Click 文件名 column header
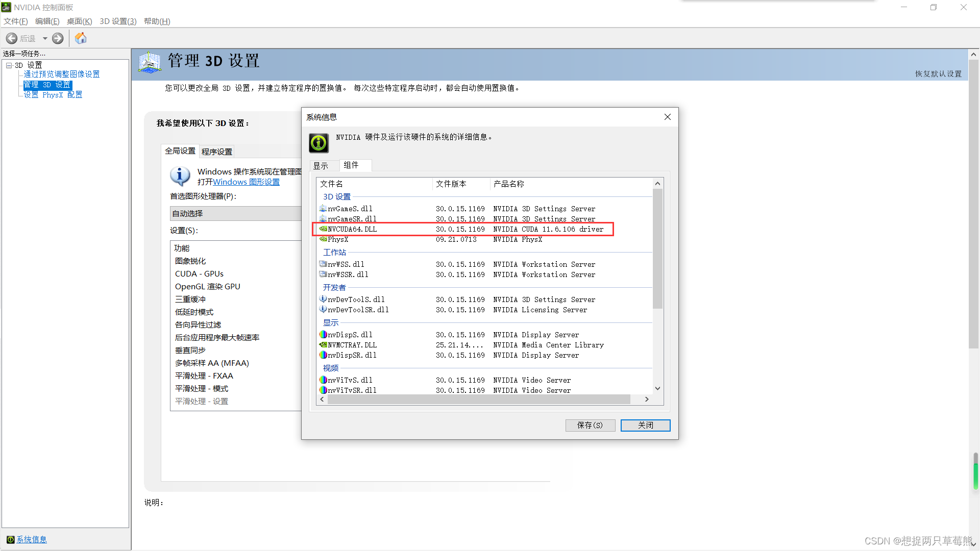The height and width of the screenshot is (551, 980). (x=375, y=184)
